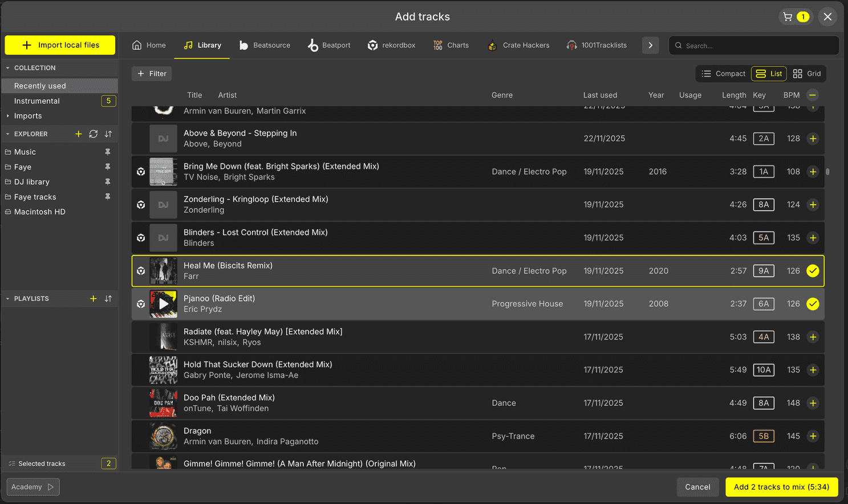Expand the Imports tree item

coord(8,116)
